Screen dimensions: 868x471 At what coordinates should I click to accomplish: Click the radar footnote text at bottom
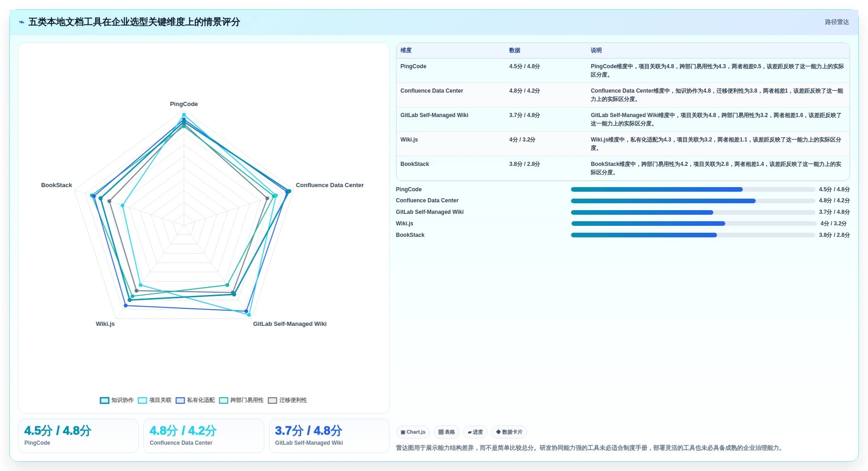[590, 448]
